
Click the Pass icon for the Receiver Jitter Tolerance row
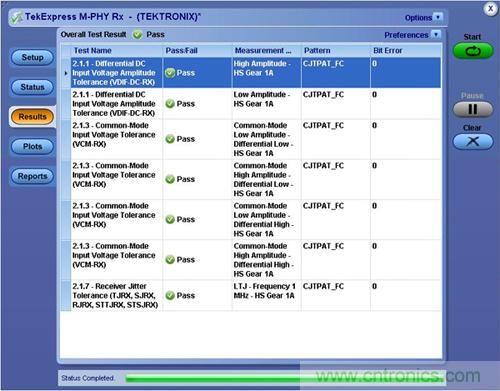click(170, 295)
